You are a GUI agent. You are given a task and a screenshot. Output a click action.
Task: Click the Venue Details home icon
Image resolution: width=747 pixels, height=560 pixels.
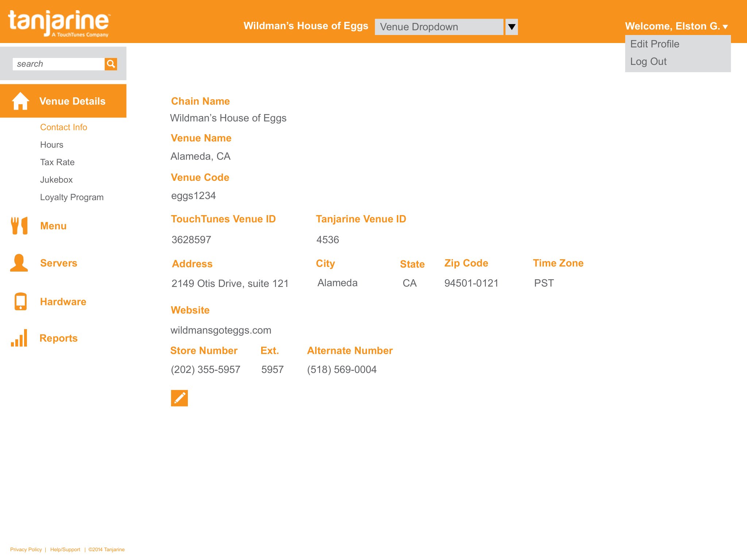click(20, 101)
